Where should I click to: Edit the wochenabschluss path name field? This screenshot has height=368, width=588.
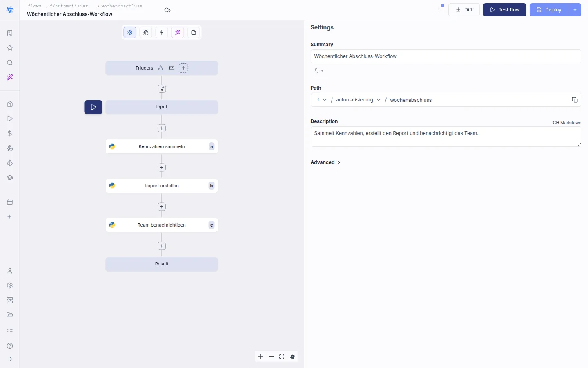point(478,100)
